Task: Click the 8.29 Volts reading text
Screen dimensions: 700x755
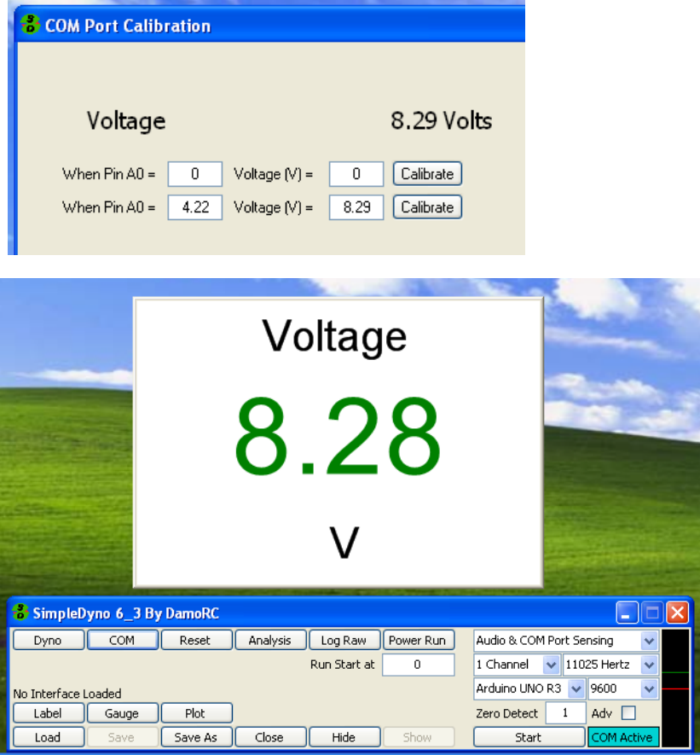Action: coord(441,120)
